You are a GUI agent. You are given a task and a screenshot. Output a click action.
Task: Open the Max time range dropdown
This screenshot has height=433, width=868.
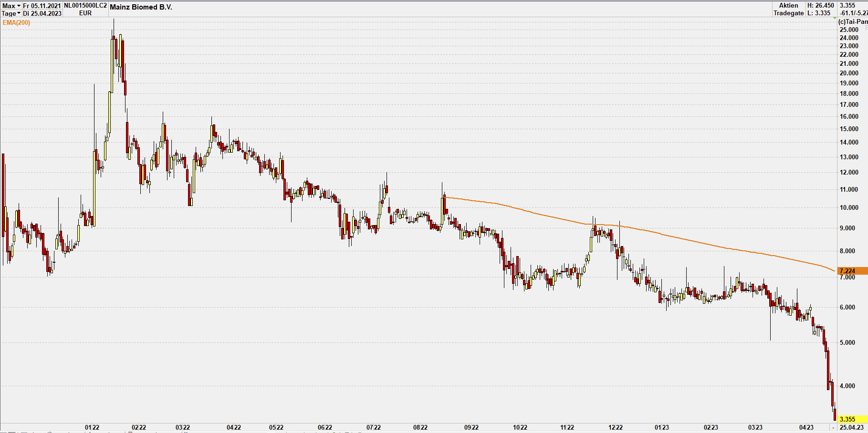9,6
